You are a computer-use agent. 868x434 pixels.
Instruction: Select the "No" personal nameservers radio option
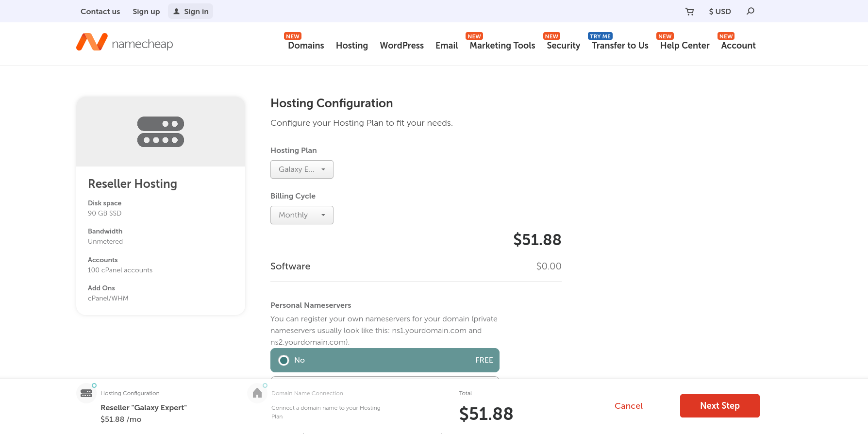click(385, 360)
